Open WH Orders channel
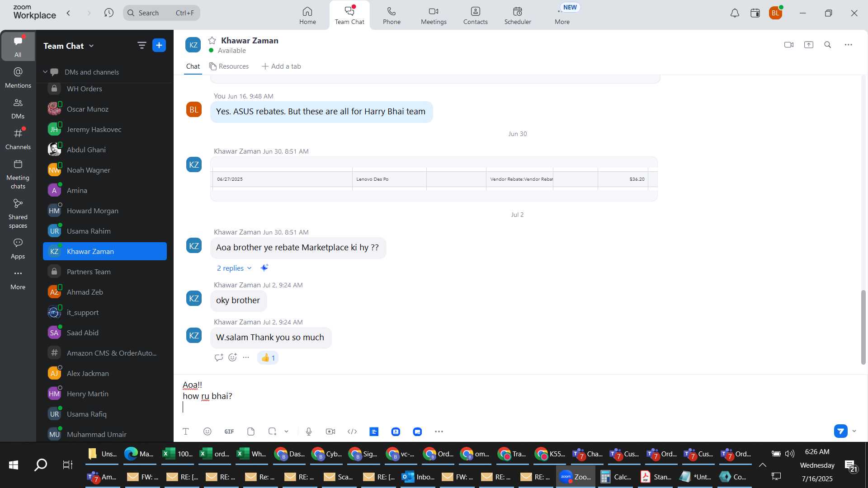The width and height of the screenshot is (868, 488). [x=105, y=89]
